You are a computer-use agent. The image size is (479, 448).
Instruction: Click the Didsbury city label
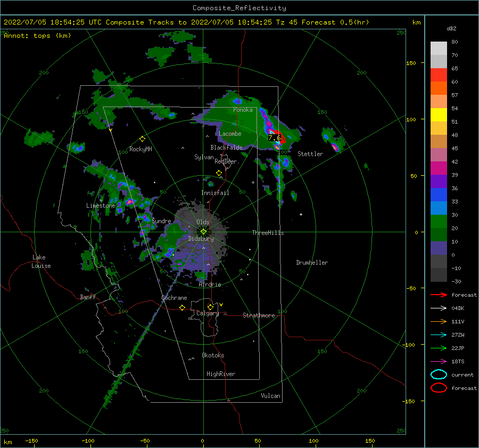[x=201, y=239]
